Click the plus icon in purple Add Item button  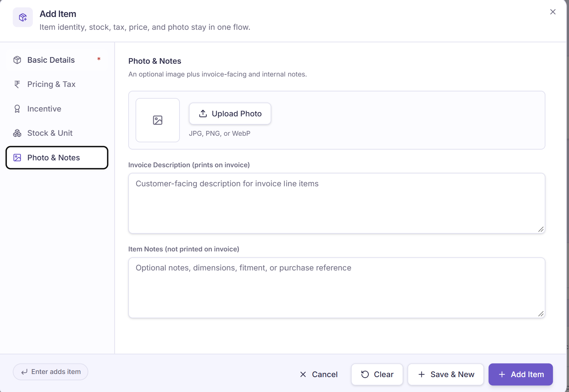tap(502, 374)
